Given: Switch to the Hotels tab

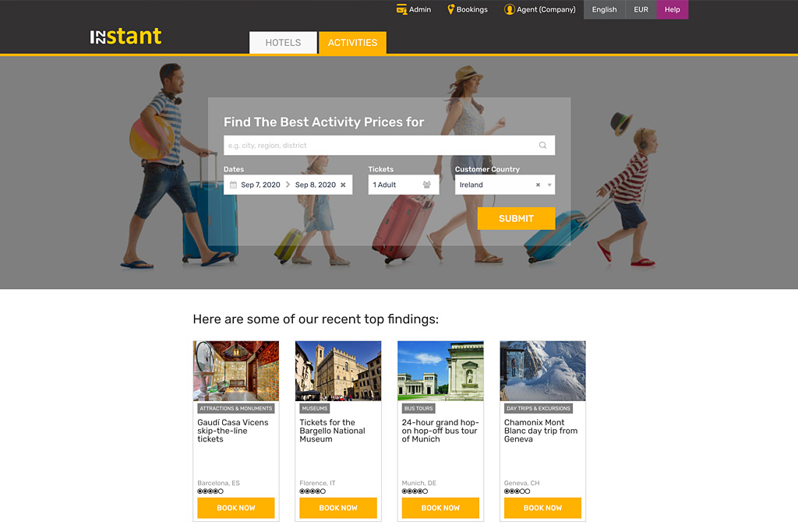Looking at the screenshot, I should coord(283,43).
